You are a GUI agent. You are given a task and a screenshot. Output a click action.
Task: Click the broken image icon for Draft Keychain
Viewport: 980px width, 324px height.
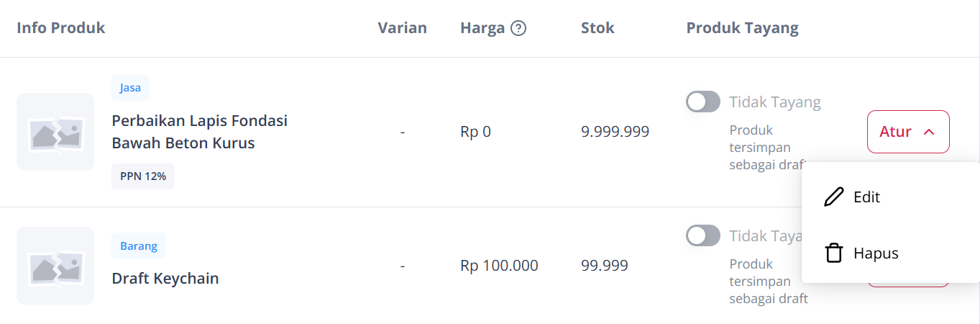tap(55, 266)
